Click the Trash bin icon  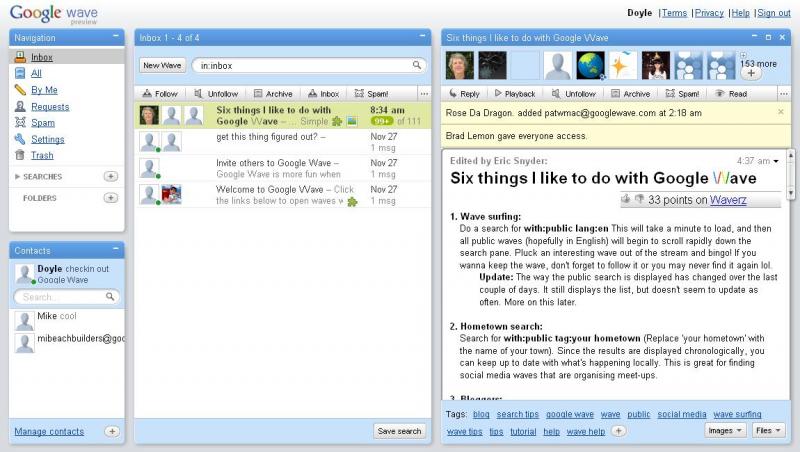(20, 155)
